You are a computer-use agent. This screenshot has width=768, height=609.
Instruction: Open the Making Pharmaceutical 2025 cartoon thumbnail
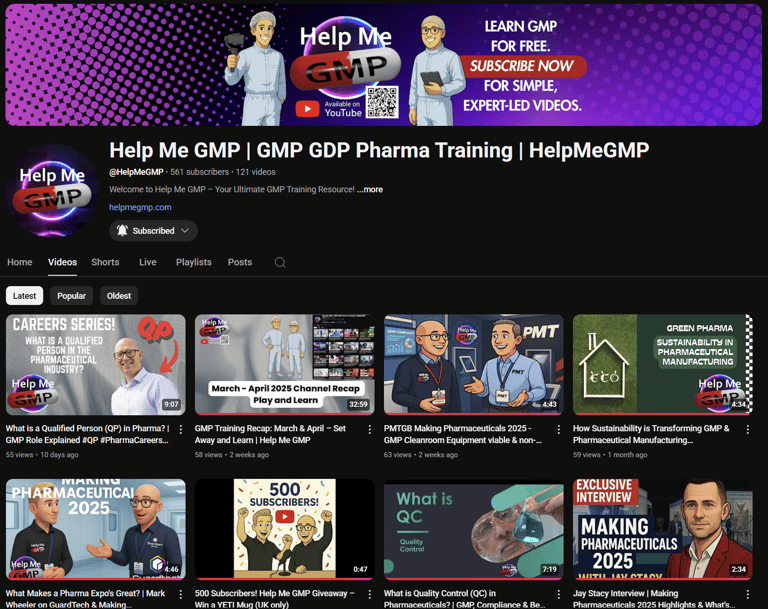96,529
